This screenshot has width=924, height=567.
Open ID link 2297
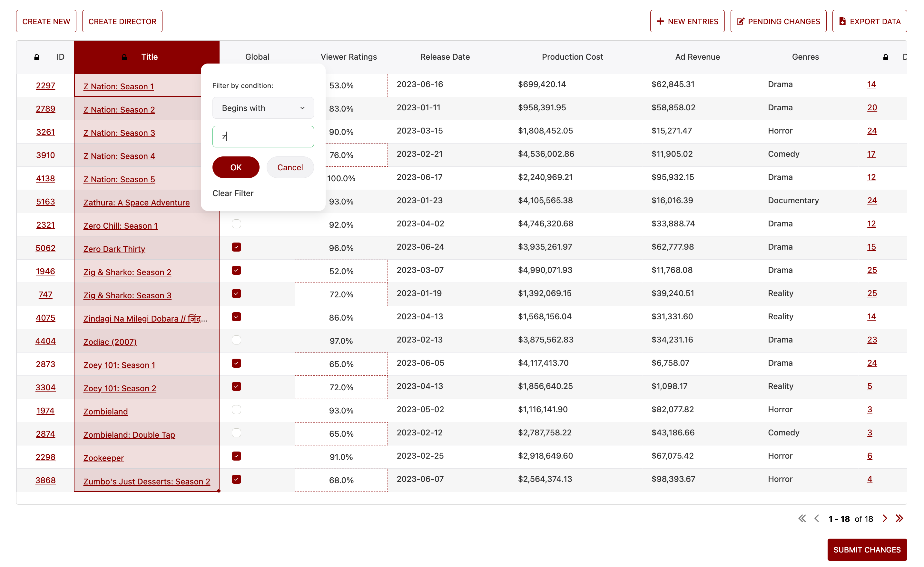tap(45, 85)
